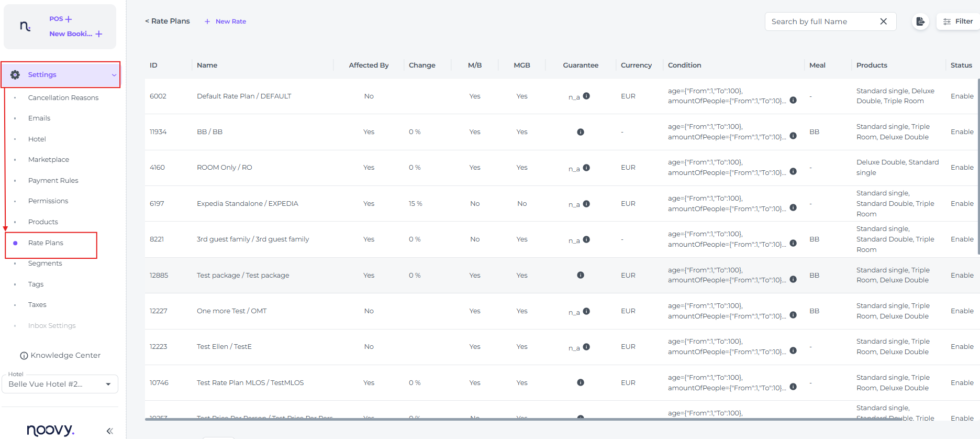The width and height of the screenshot is (980, 439).
Task: Open Expedia Standalone / EXPEDIA rate plan
Action: pyautogui.click(x=247, y=204)
